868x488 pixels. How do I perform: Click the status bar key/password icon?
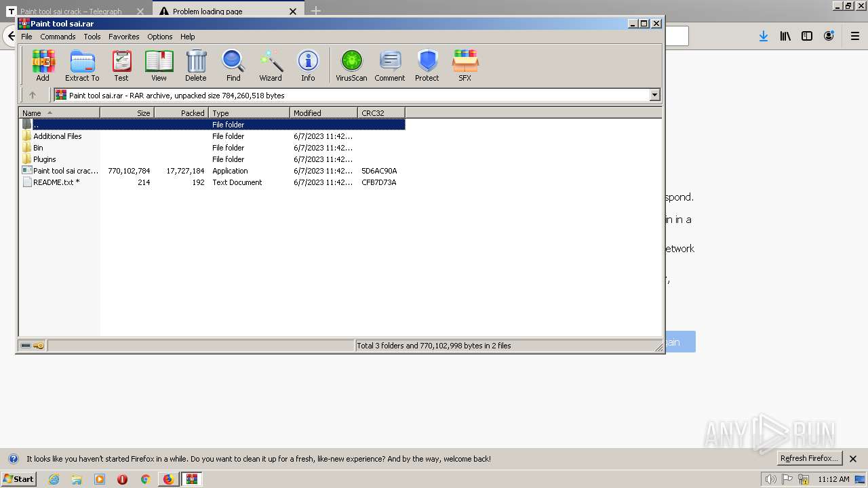(39, 346)
